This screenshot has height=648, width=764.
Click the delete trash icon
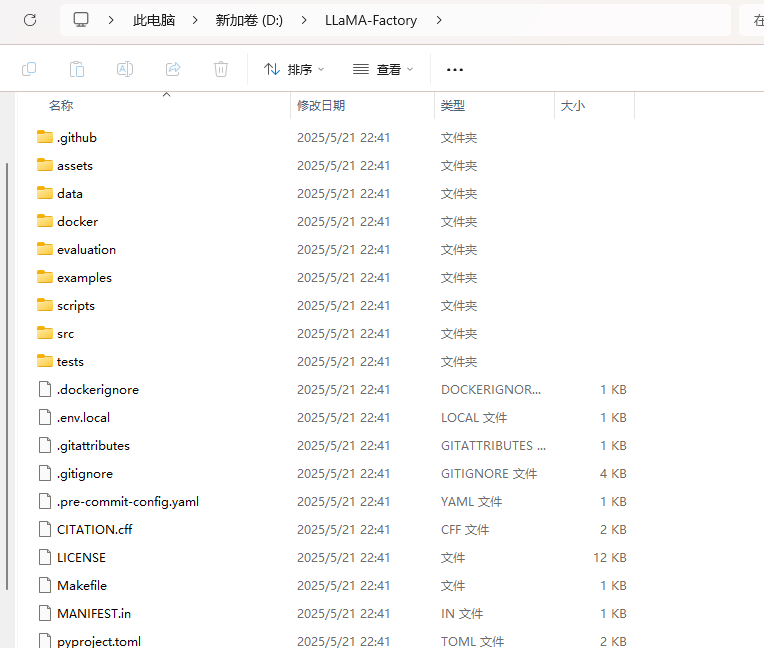tap(221, 69)
